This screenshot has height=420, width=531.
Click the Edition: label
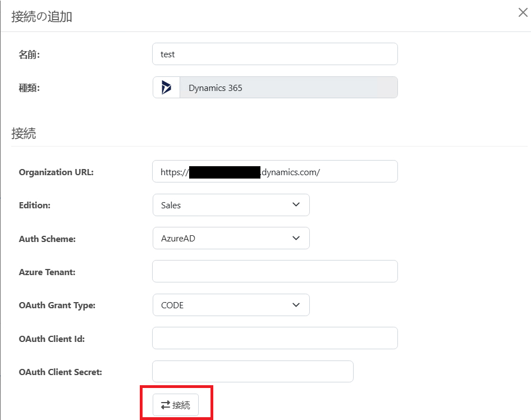pos(35,206)
